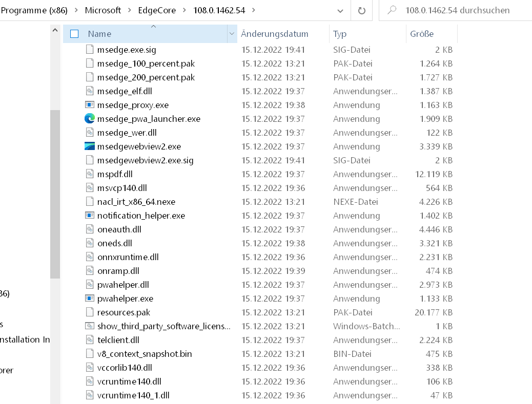
Task: Click the BIN-Datei type cell
Action: click(x=352, y=353)
